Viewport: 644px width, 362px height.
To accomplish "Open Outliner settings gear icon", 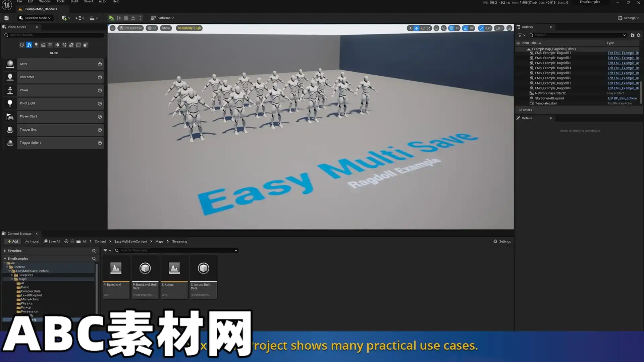I will (639, 35).
